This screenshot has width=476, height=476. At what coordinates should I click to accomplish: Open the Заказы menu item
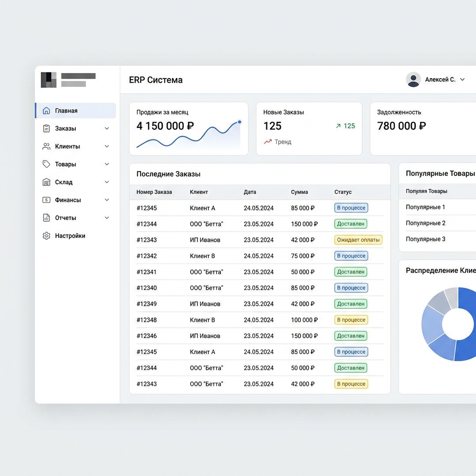[x=76, y=128]
